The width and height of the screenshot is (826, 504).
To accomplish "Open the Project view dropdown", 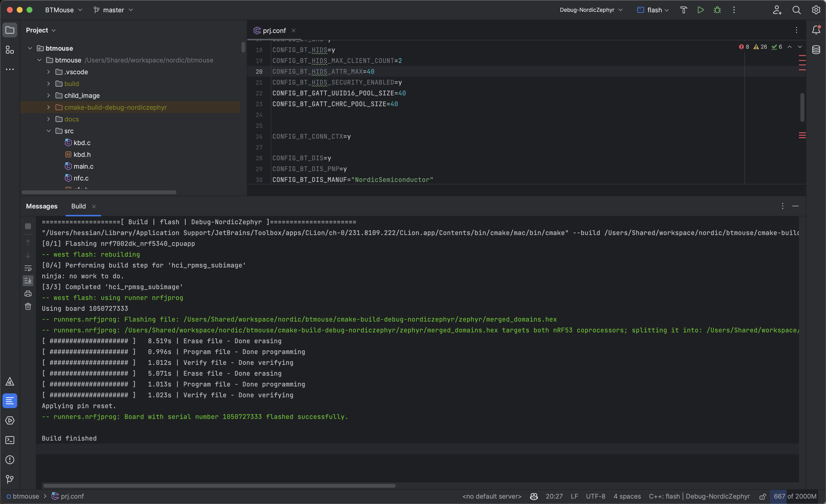I will pos(41,30).
